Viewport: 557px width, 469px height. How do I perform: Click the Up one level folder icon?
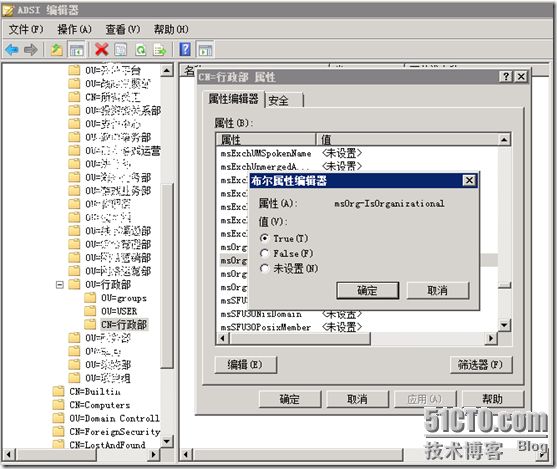pyautogui.click(x=56, y=50)
